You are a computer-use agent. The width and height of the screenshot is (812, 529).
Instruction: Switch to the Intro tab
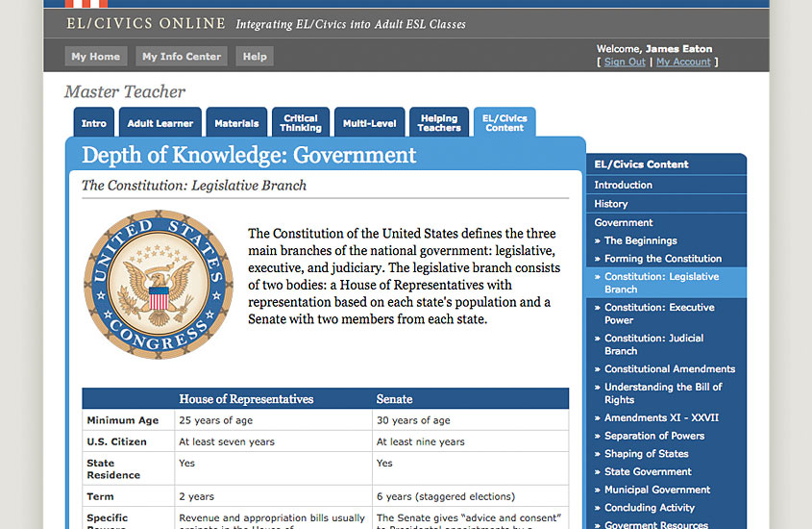click(94, 123)
